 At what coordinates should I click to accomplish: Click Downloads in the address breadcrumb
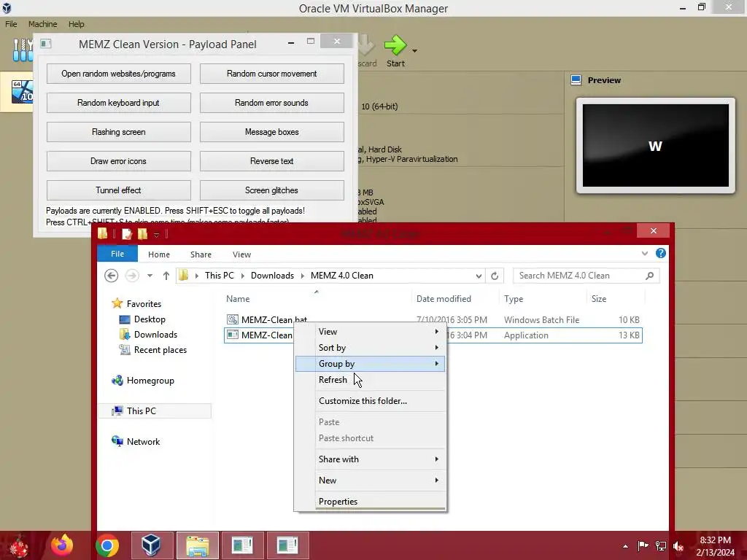tap(272, 275)
